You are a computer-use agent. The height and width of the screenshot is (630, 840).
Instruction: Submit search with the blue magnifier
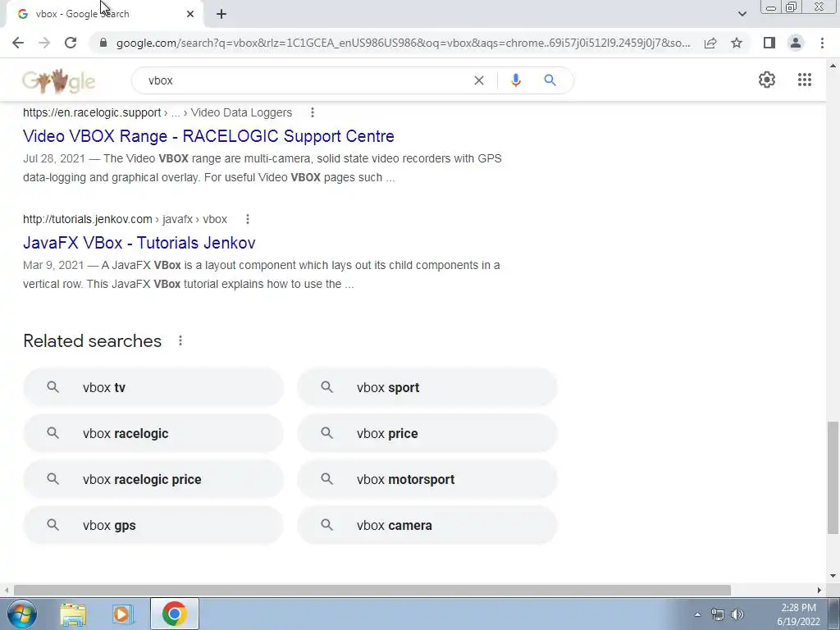550,80
